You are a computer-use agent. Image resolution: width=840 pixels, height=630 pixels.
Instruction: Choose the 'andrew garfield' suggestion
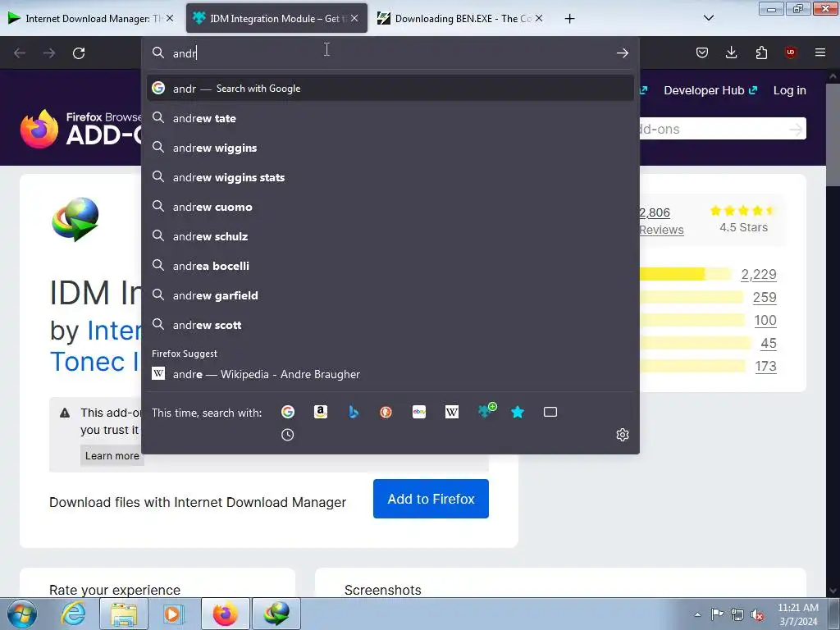coord(390,295)
